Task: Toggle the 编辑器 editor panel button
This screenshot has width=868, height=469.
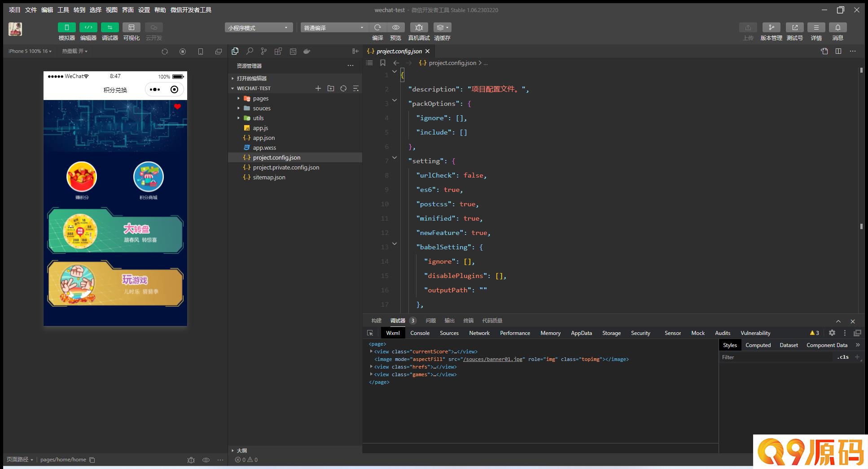Action: (88, 27)
